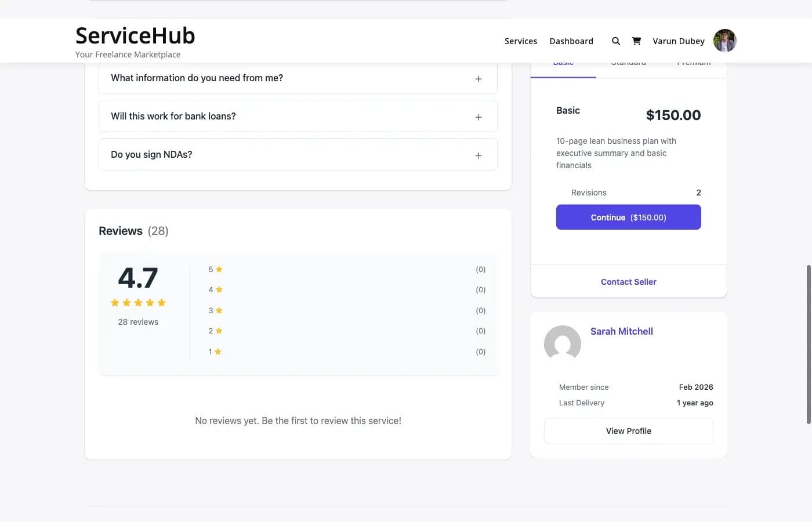Click the shopping cart icon
This screenshot has width=812, height=522.
[x=636, y=41]
